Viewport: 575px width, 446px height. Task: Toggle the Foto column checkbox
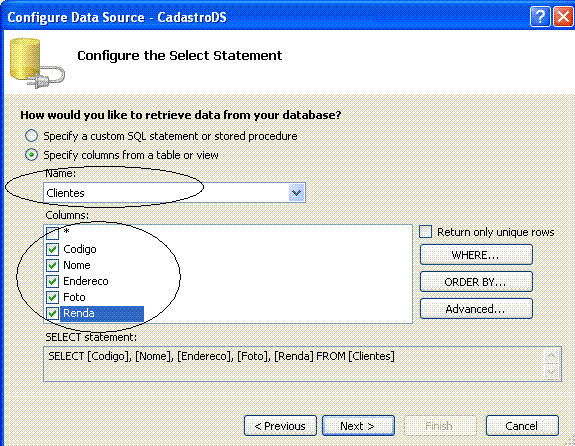52,297
